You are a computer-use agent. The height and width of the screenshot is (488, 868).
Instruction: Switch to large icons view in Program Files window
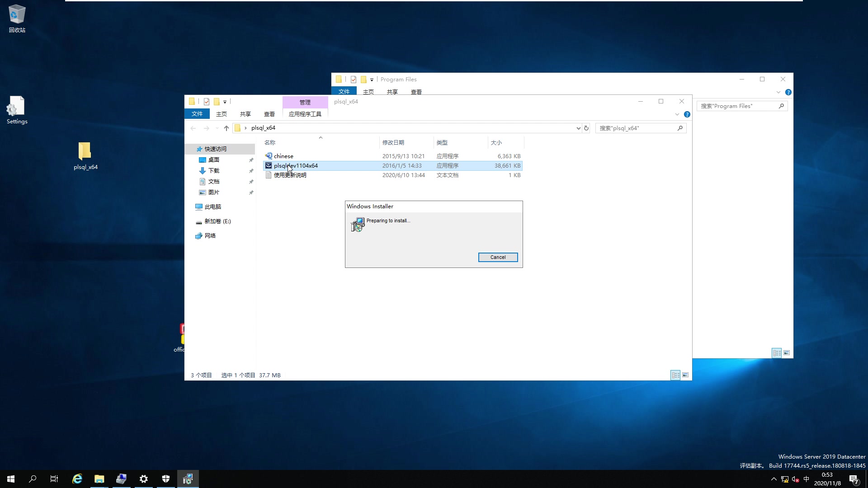point(787,353)
